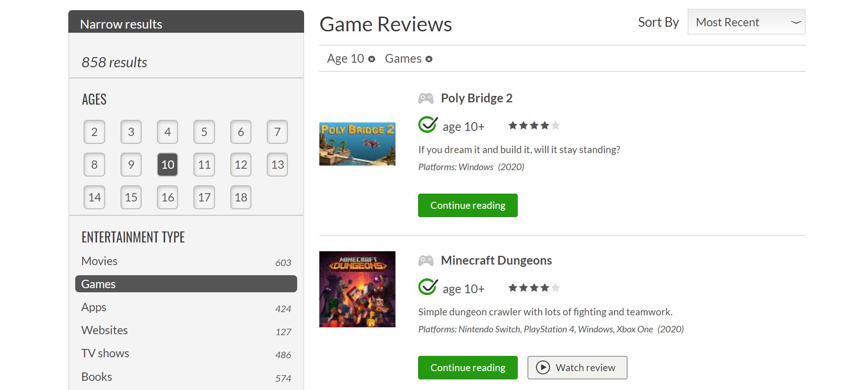Click 'Simple dungeon crawler' description text
The height and width of the screenshot is (390, 868).
tap(545, 312)
